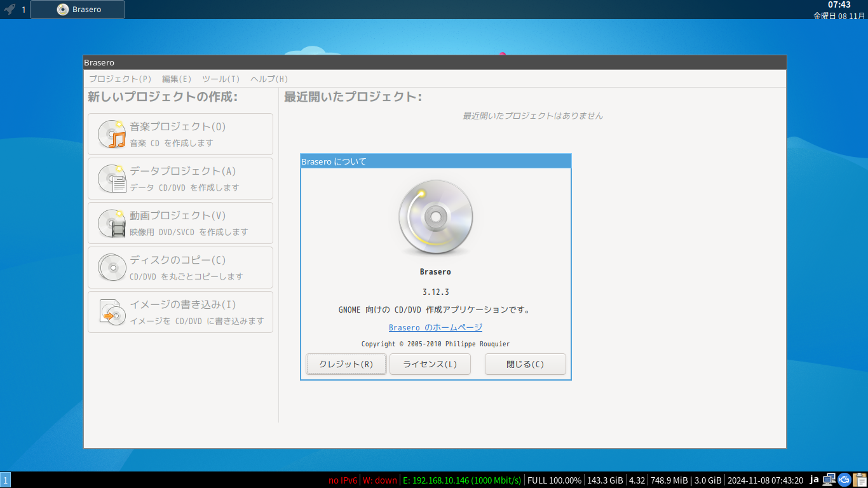Viewport: 868px width, 488px height.
Task: Open the 編集(E) menu
Action: (177, 79)
